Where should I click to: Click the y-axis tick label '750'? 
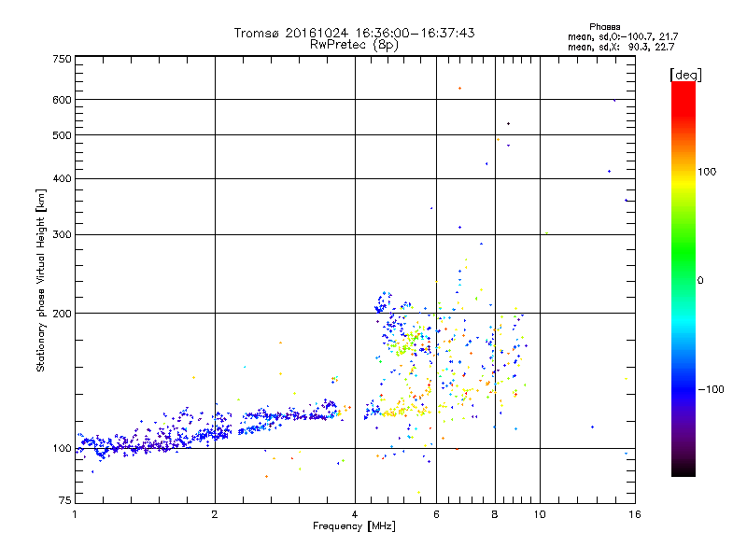[63, 59]
